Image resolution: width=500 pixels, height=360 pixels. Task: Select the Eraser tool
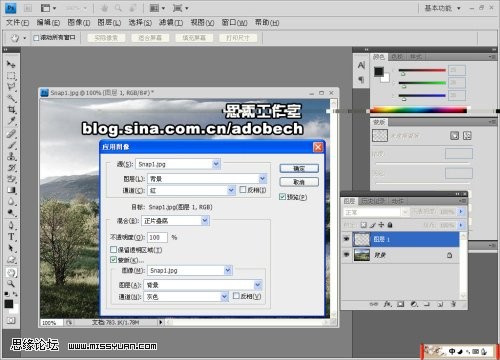[11, 179]
